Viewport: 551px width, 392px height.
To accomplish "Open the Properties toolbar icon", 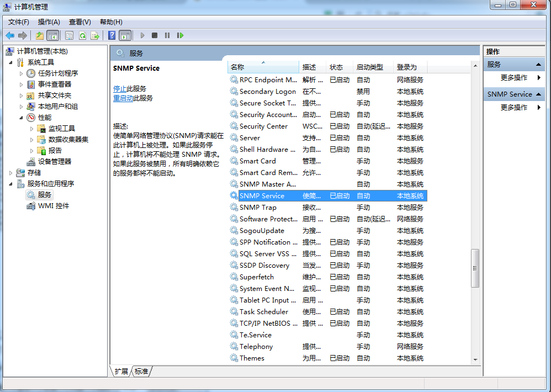I will 69,35.
